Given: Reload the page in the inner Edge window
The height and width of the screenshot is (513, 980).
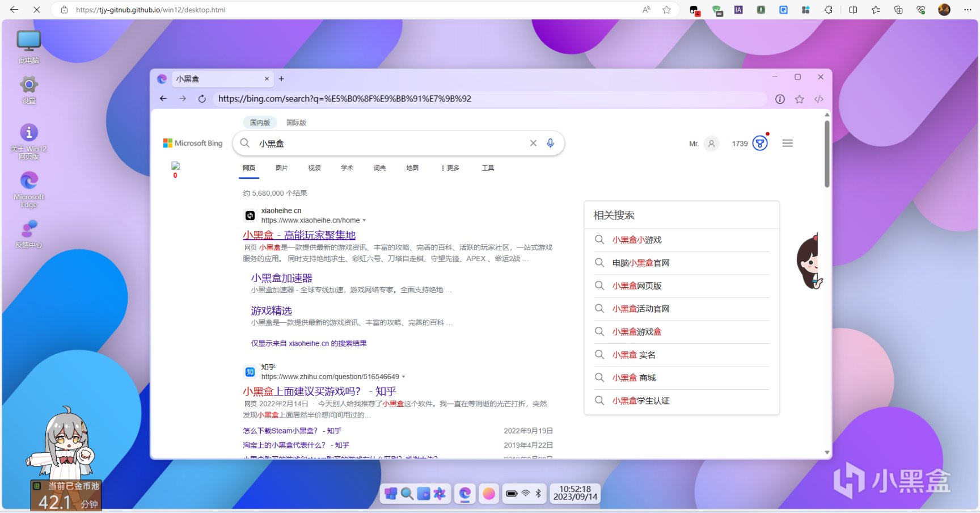Looking at the screenshot, I should [x=202, y=99].
